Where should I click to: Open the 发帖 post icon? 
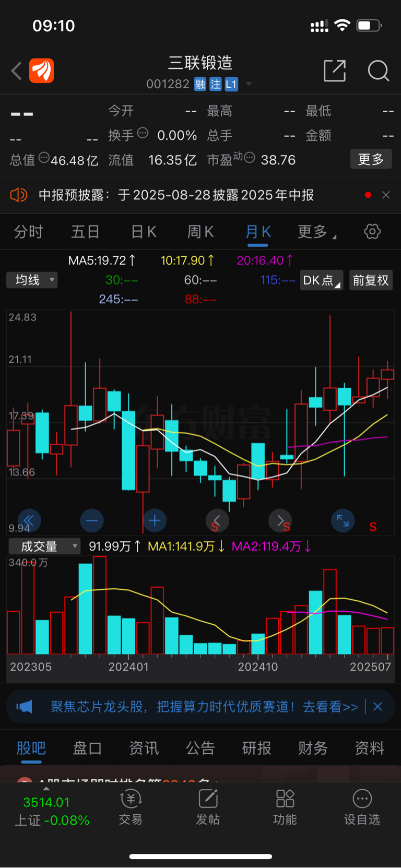tap(208, 807)
